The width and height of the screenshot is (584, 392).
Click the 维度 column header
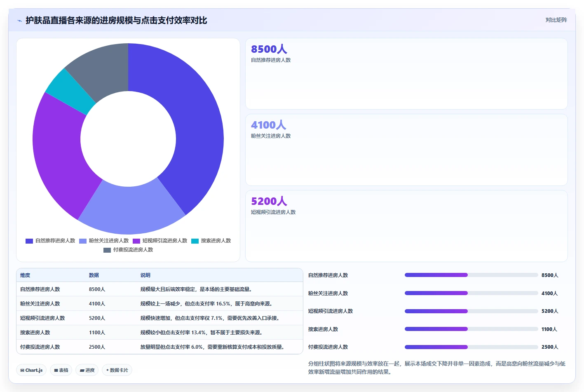(x=25, y=275)
